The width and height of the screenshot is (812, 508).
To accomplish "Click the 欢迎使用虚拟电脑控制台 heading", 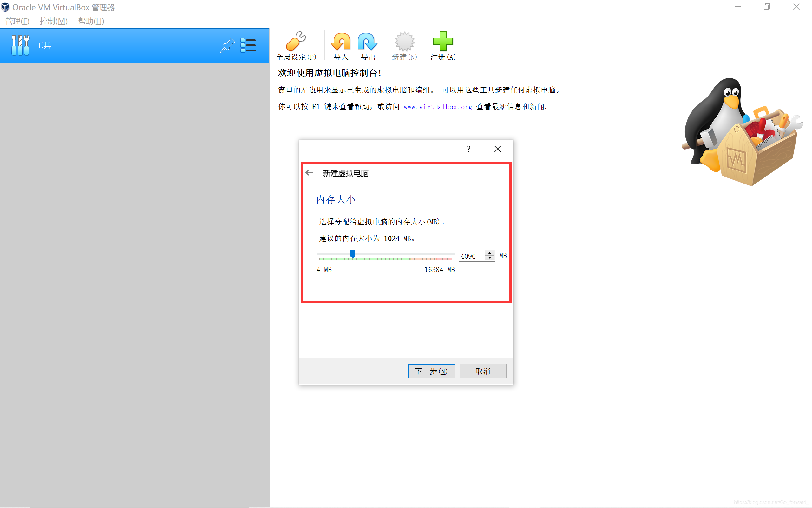I will pos(330,73).
